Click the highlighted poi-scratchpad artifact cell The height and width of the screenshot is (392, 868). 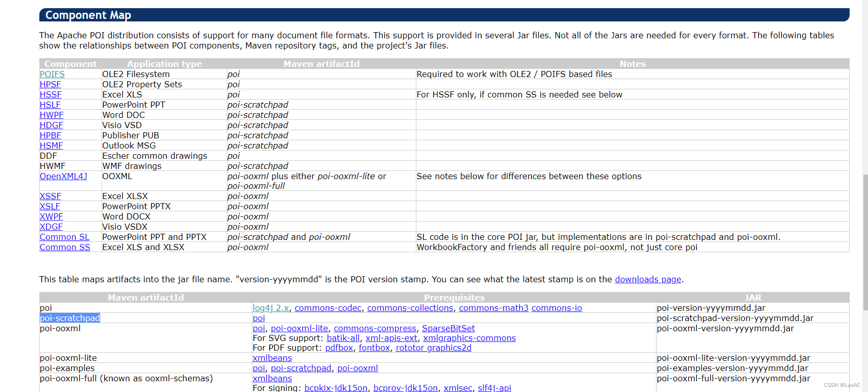[x=70, y=318]
